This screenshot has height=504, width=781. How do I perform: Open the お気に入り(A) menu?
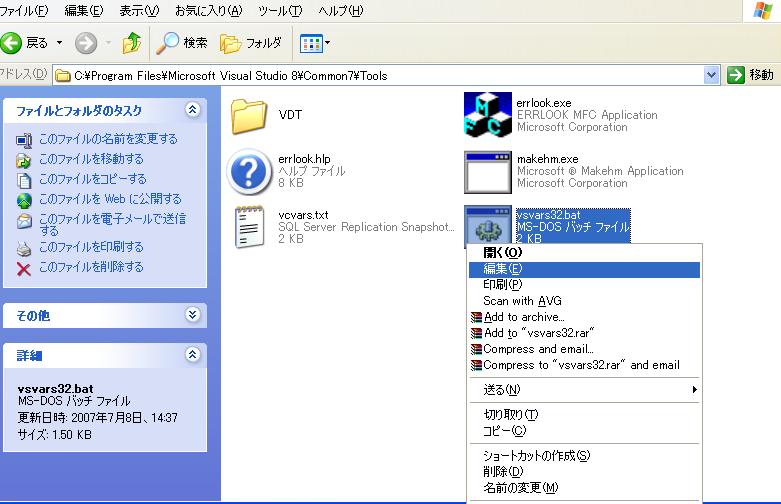click(x=208, y=10)
